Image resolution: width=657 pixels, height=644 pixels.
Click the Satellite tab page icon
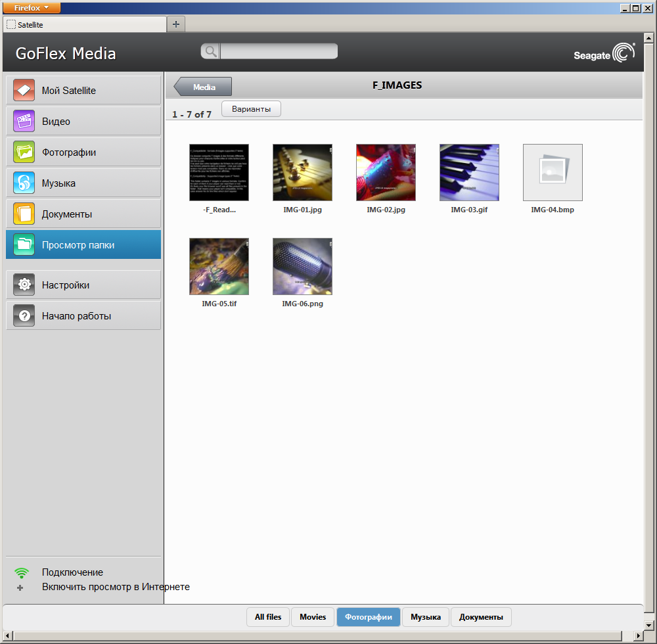11,25
